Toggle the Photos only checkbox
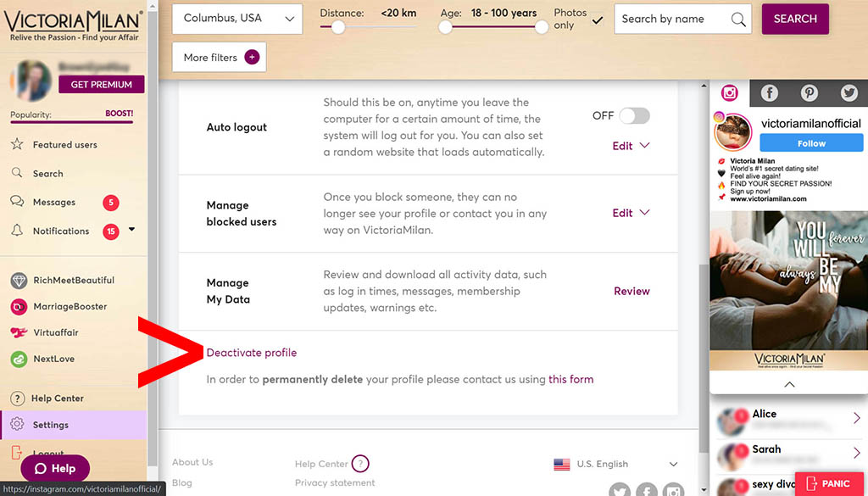 point(598,20)
